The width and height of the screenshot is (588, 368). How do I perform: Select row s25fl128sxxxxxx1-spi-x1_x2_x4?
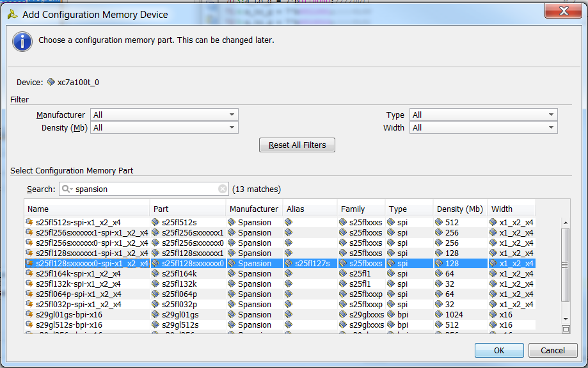coord(280,253)
